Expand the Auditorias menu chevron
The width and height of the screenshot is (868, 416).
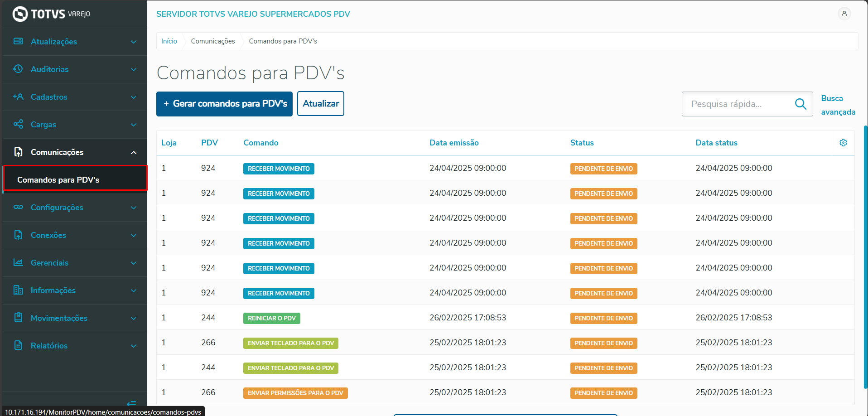pos(134,69)
